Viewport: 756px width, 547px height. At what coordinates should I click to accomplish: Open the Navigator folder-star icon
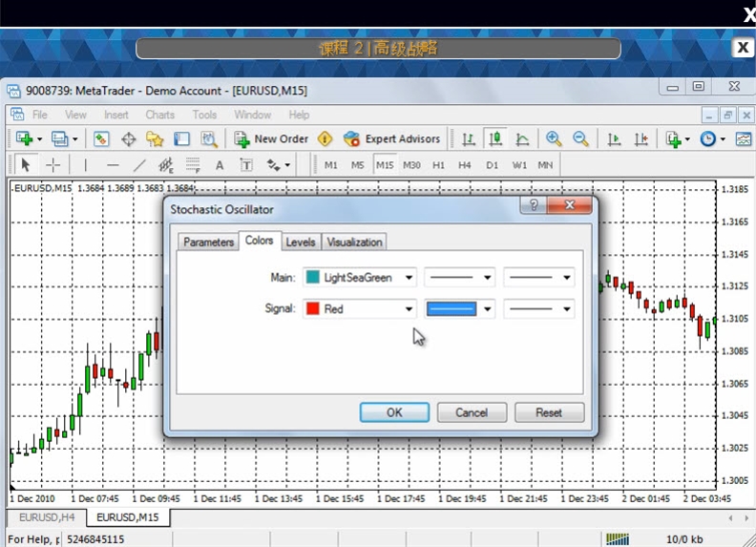click(x=155, y=139)
